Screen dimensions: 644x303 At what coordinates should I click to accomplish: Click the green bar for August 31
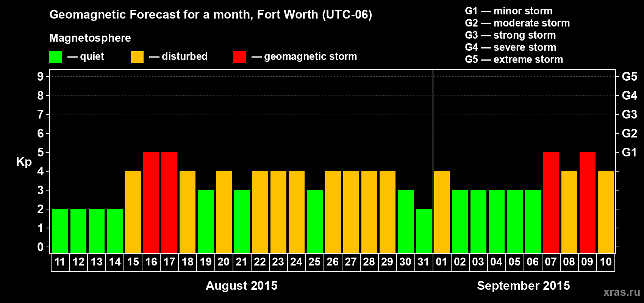424,231
